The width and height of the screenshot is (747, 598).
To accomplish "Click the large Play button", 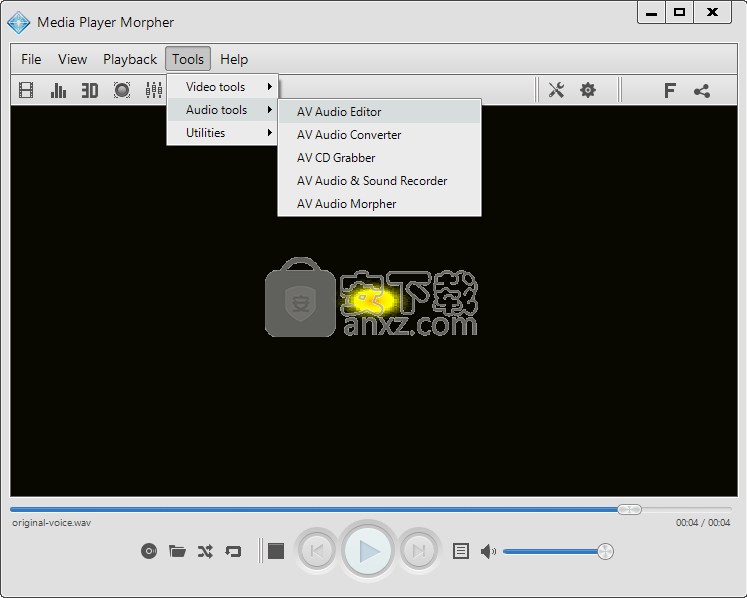I will (368, 551).
